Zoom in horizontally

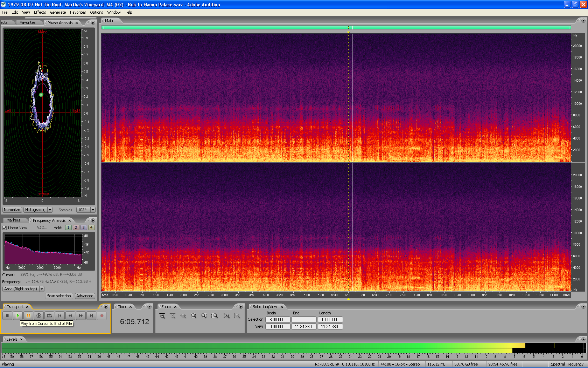coord(162,316)
